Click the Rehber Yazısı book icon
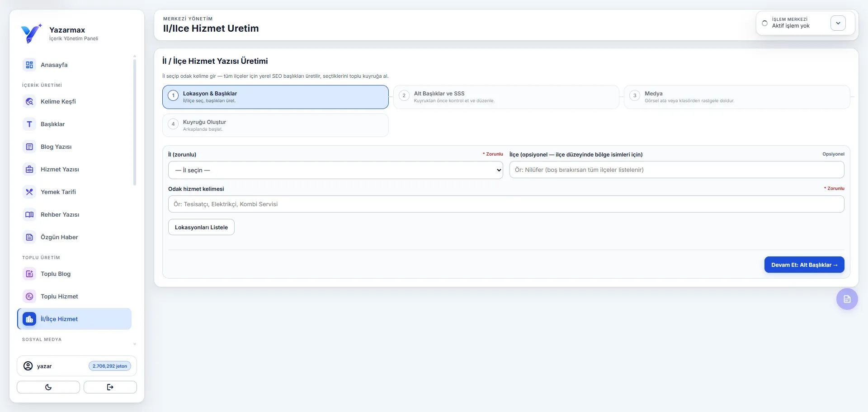The width and height of the screenshot is (868, 412). point(29,215)
